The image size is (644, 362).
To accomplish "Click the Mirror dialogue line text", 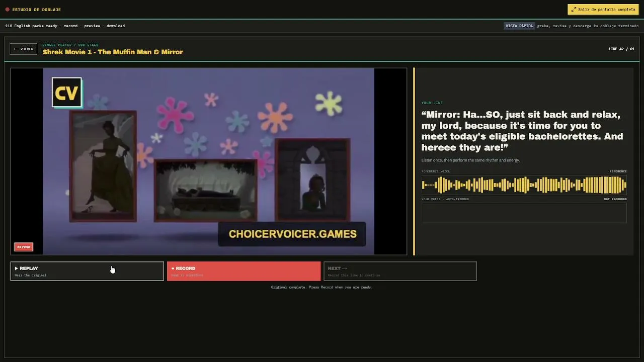I will coord(522,131).
